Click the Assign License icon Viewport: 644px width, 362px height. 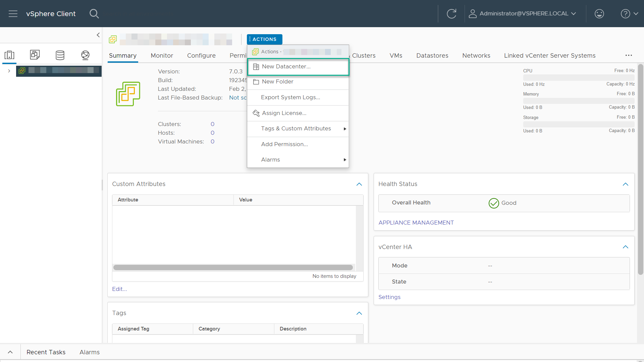click(256, 113)
